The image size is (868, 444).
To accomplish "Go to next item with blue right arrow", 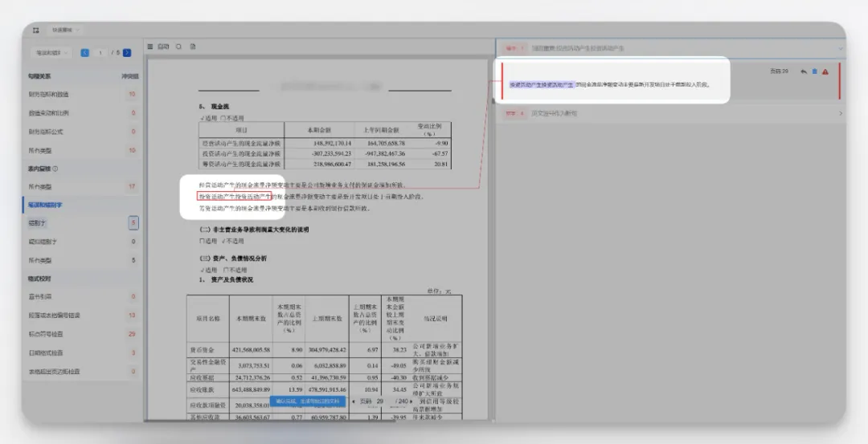I will 127,53.
